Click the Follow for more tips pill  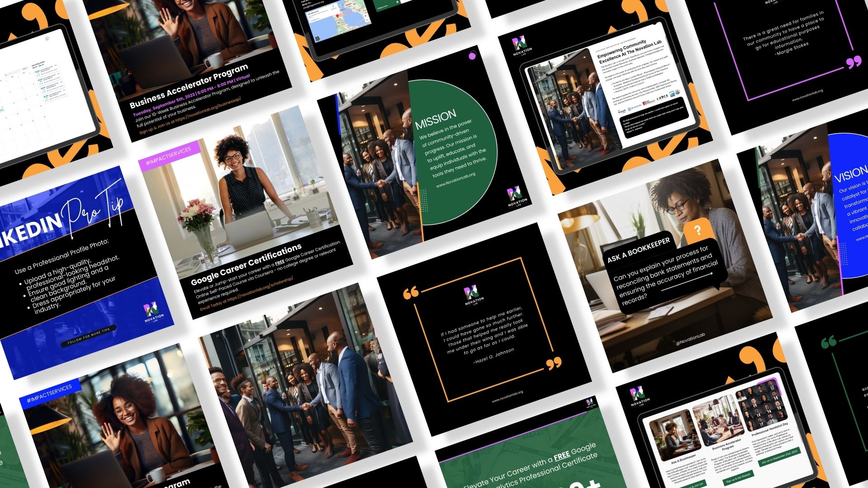[89, 336]
